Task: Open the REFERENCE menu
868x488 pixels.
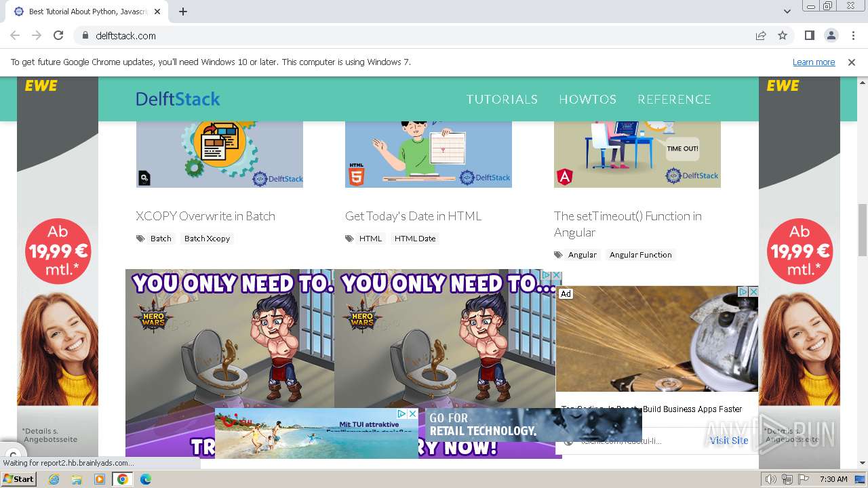Action: pyautogui.click(x=674, y=100)
